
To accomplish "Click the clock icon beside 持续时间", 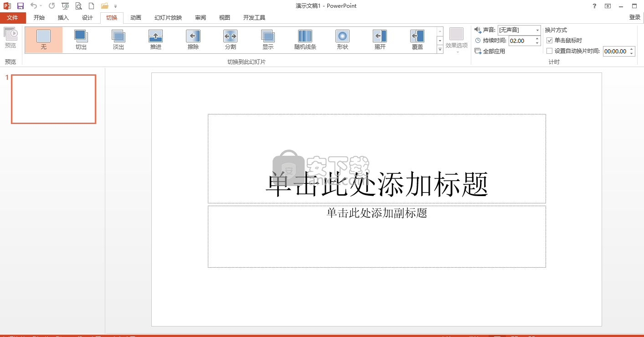I will pyautogui.click(x=478, y=41).
